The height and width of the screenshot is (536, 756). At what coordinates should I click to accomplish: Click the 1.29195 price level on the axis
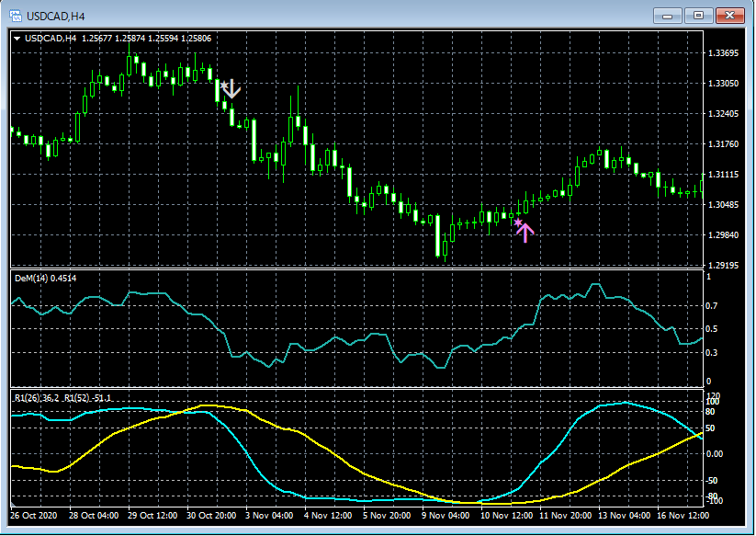725,265
